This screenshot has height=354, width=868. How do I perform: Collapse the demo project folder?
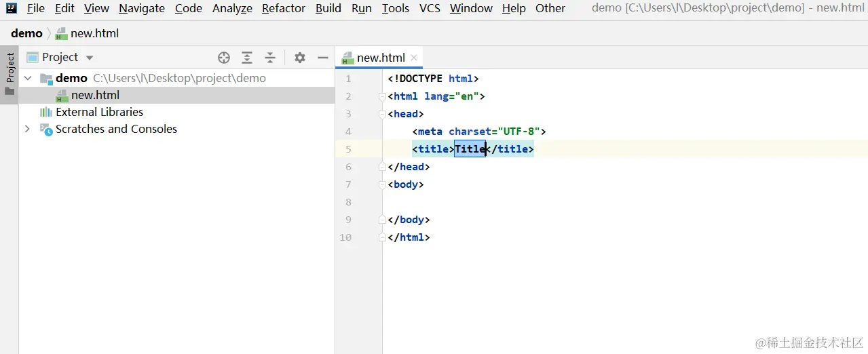pos(28,78)
